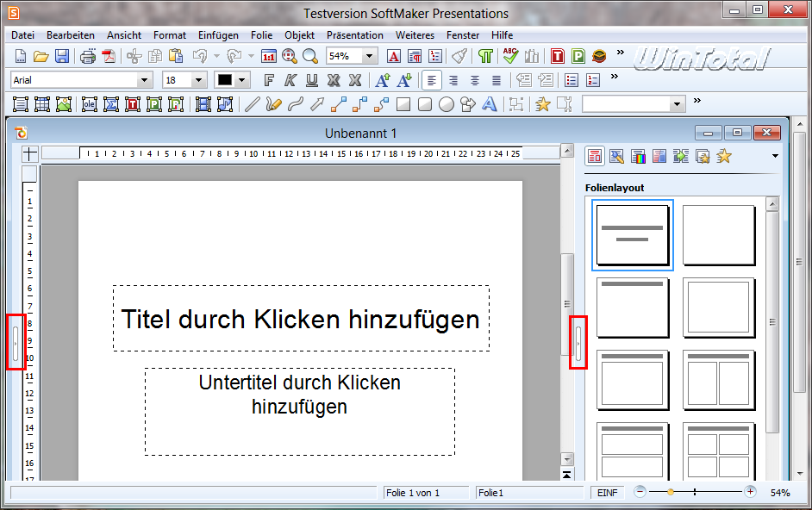Viewport: 812px width, 510px height.
Task: Open slide color scheme sidebar icon
Action: (639, 157)
